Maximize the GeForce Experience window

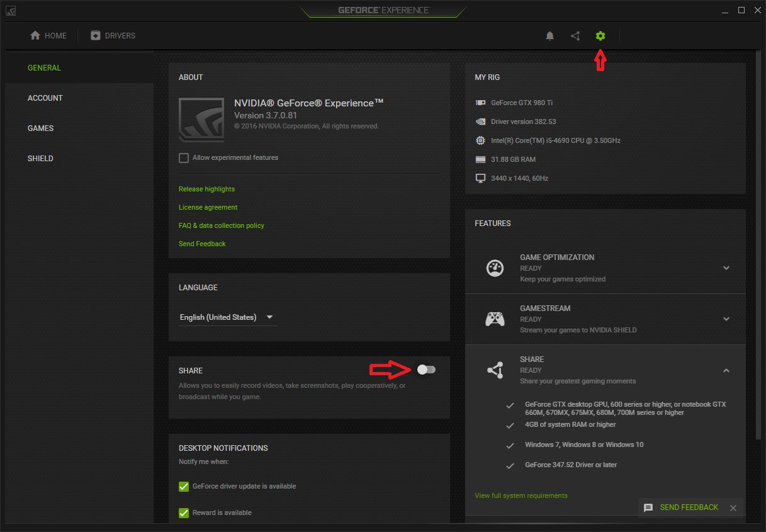click(x=741, y=11)
